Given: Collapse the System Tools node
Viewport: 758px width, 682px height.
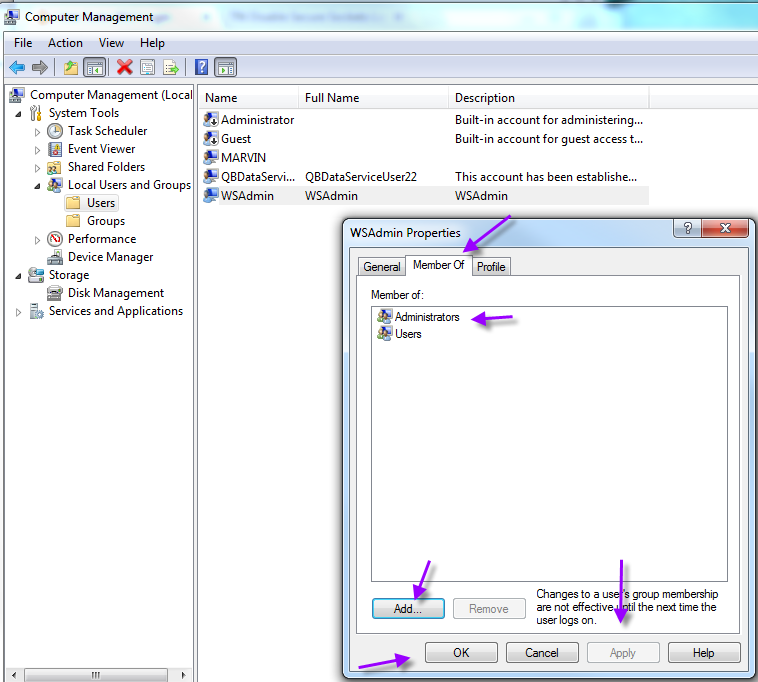Looking at the screenshot, I should tap(18, 114).
